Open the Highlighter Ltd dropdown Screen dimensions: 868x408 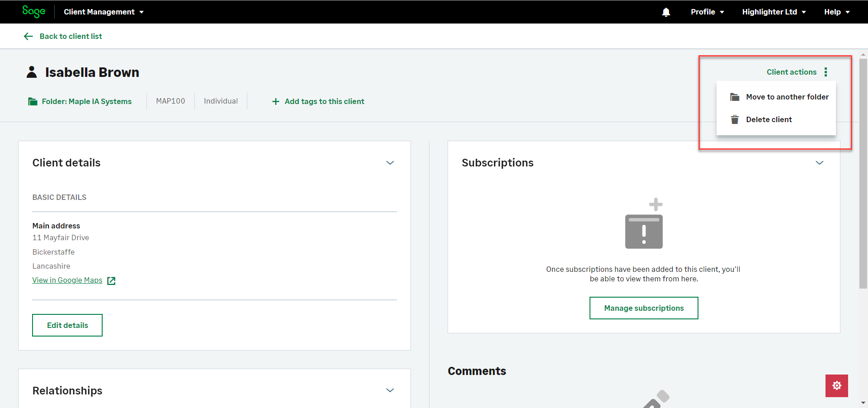(774, 12)
